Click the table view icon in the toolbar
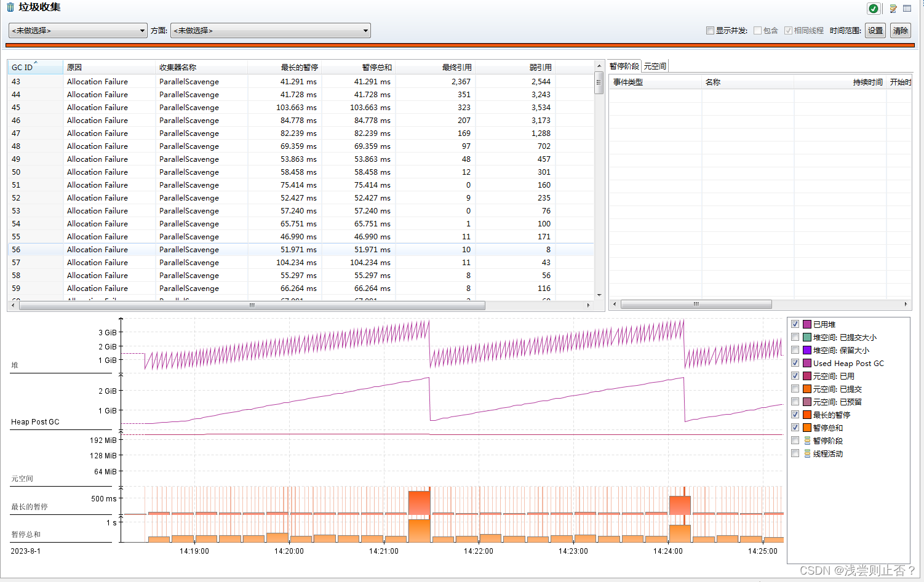The image size is (924, 582). pos(907,9)
